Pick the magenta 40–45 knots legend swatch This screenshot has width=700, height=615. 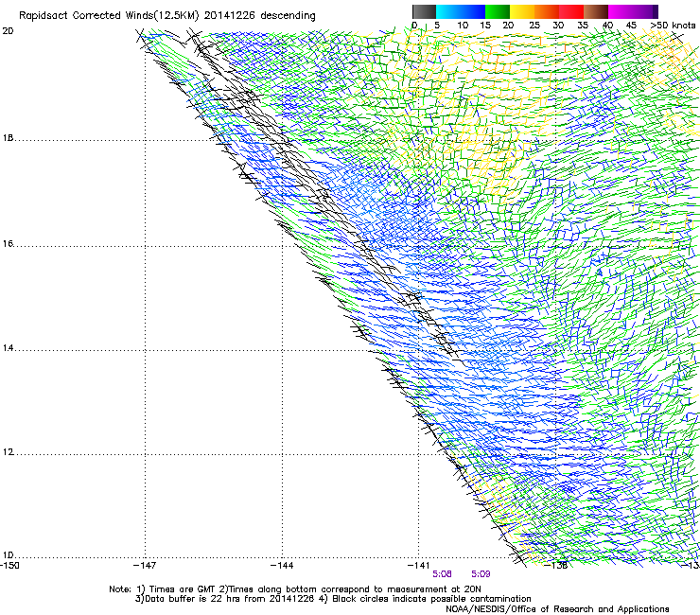tap(621, 11)
